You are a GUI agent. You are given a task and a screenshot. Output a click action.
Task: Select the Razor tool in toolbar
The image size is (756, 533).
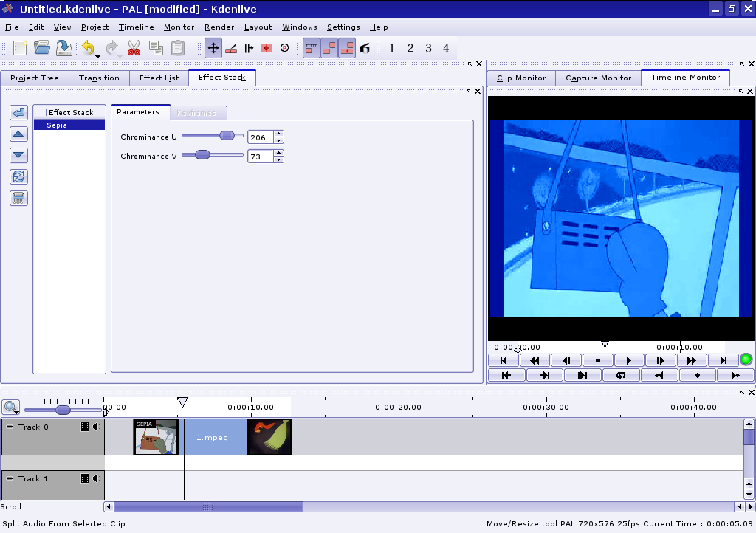pos(231,48)
